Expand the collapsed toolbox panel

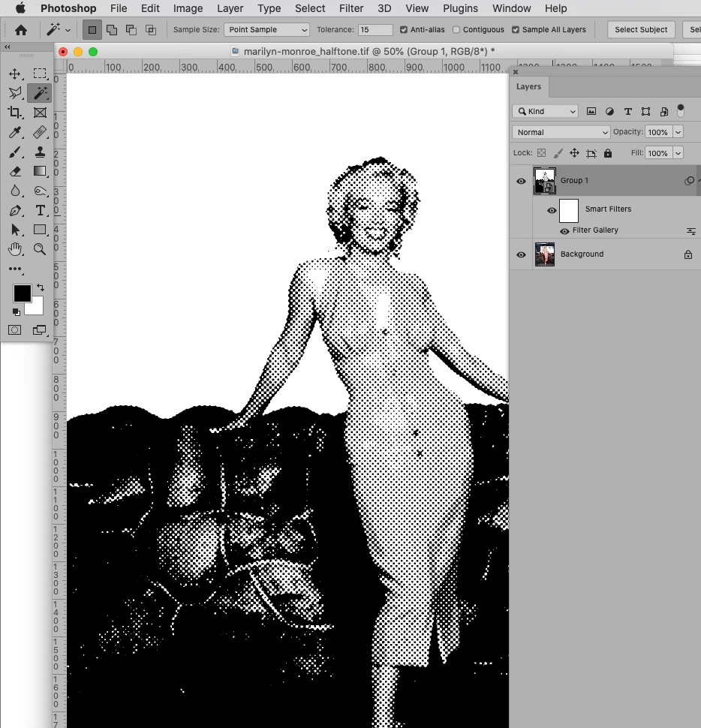[8, 47]
